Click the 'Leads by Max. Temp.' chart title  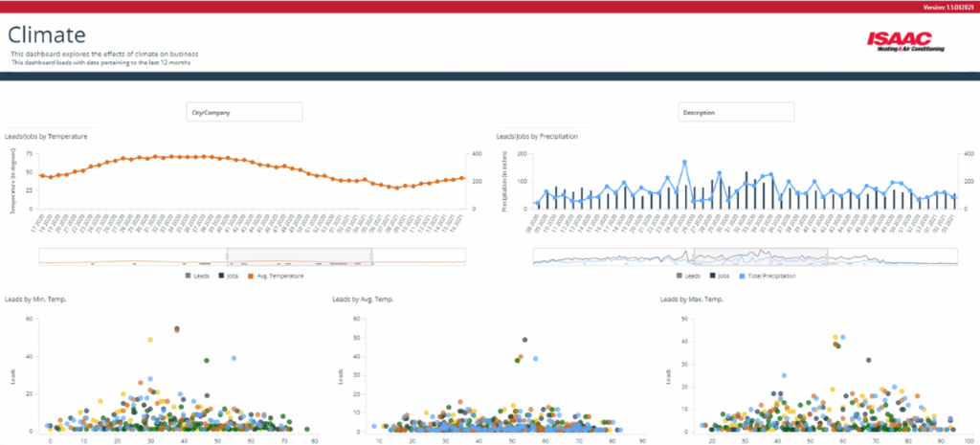tap(692, 300)
